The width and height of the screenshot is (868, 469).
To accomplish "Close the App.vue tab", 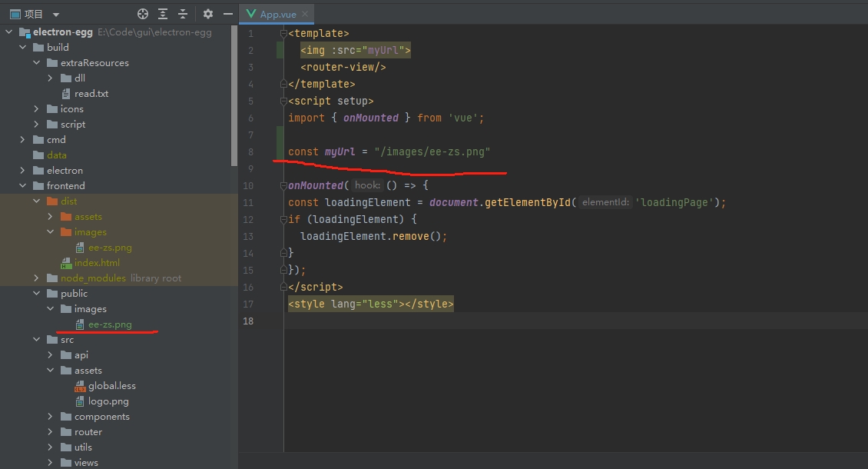I will point(305,14).
